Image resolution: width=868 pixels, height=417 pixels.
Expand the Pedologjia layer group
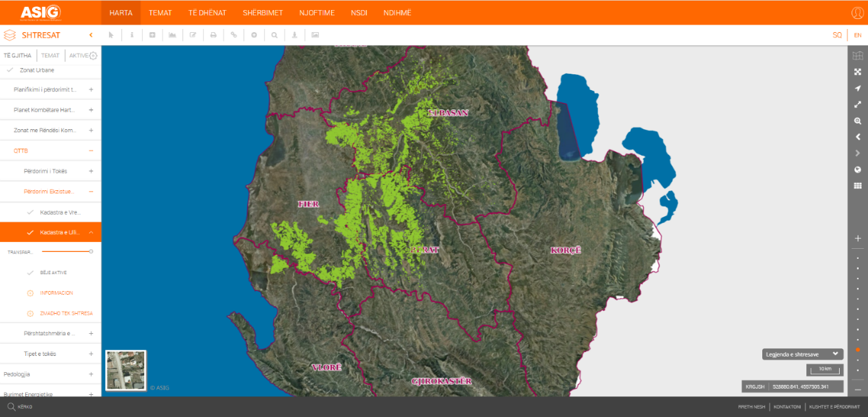[x=91, y=374]
